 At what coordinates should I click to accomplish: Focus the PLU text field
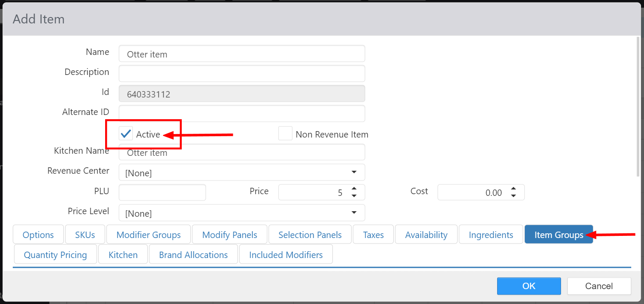(x=162, y=192)
